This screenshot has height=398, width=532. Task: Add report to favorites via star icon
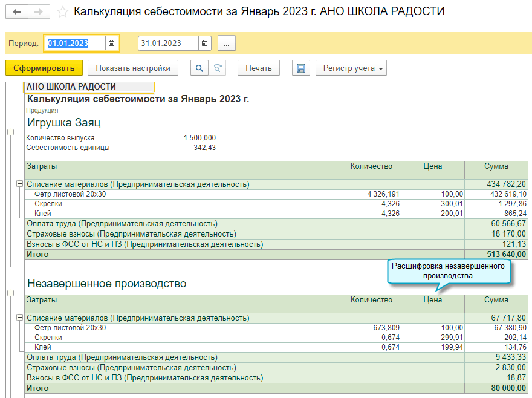pyautogui.click(x=62, y=12)
